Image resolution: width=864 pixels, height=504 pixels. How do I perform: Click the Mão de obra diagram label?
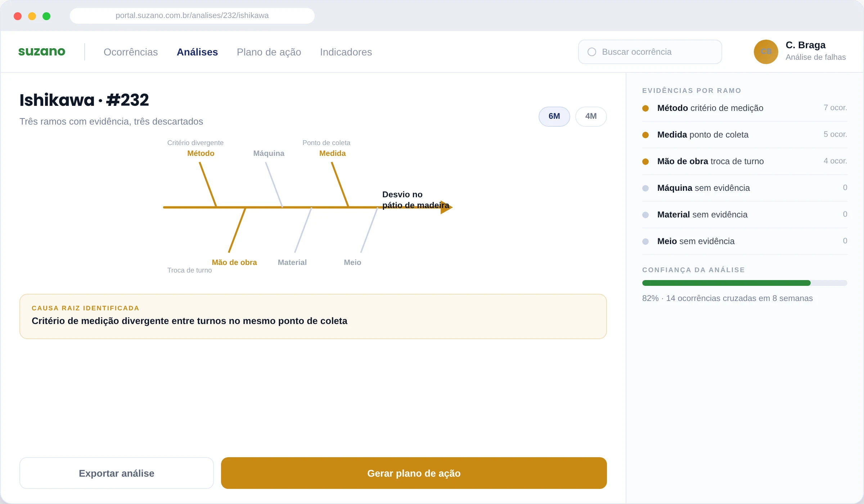[x=234, y=262]
